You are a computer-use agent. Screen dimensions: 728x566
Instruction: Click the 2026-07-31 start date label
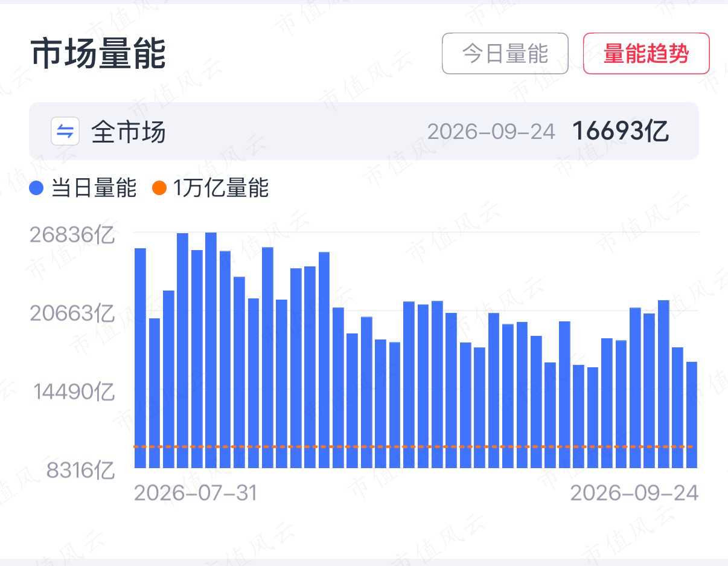click(x=196, y=493)
